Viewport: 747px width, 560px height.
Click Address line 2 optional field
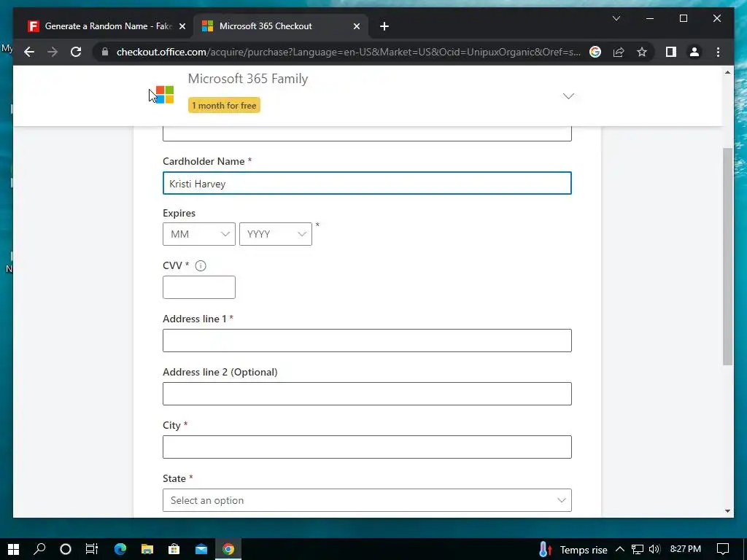pos(367,394)
